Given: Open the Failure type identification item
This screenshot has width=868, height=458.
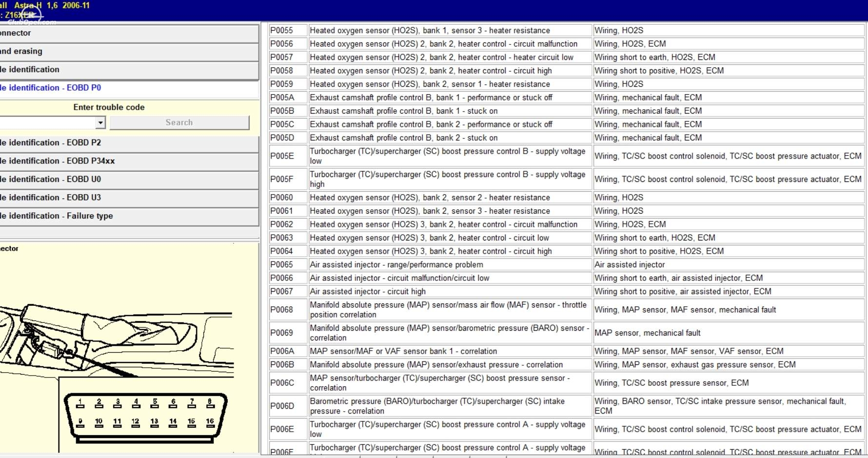Looking at the screenshot, I should (x=129, y=216).
